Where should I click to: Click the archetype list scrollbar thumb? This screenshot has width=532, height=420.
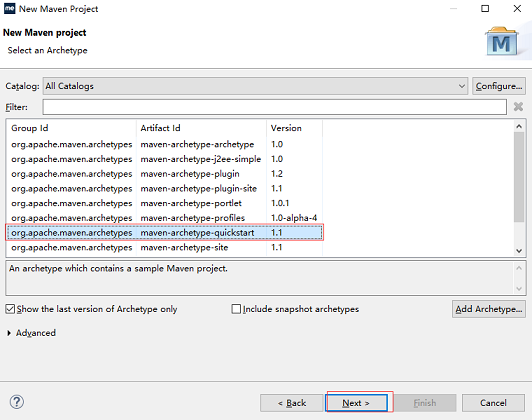(519, 177)
